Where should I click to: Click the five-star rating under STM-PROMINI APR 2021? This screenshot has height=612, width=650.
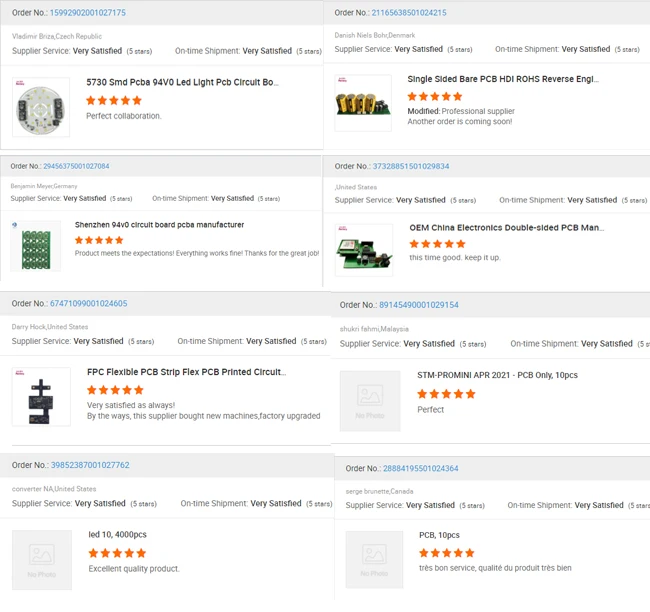pos(446,394)
